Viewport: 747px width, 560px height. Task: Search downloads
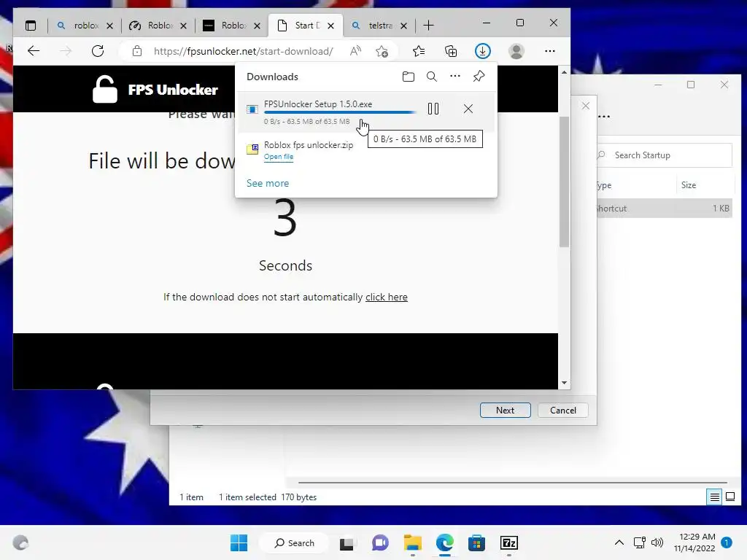click(x=432, y=76)
